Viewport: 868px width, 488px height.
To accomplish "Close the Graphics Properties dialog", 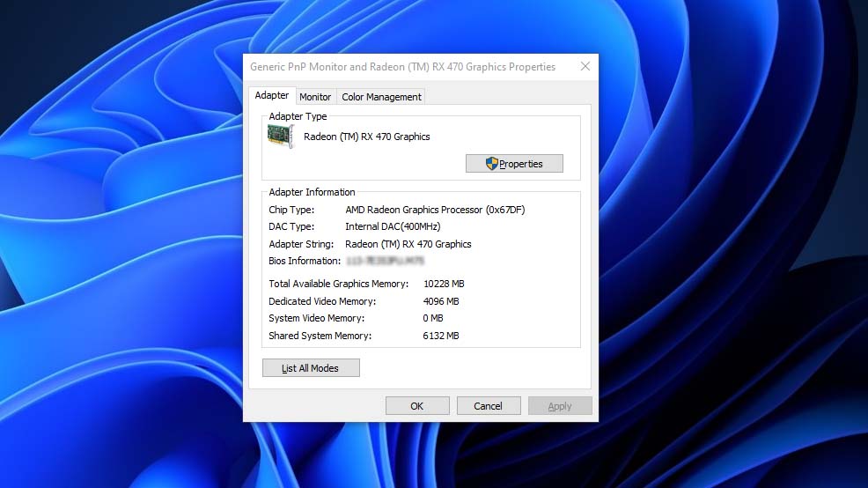I will point(585,66).
